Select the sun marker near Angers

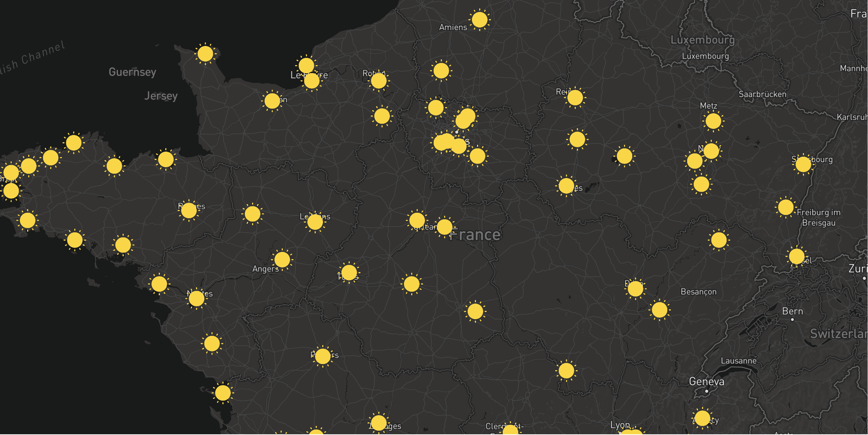[x=282, y=259]
